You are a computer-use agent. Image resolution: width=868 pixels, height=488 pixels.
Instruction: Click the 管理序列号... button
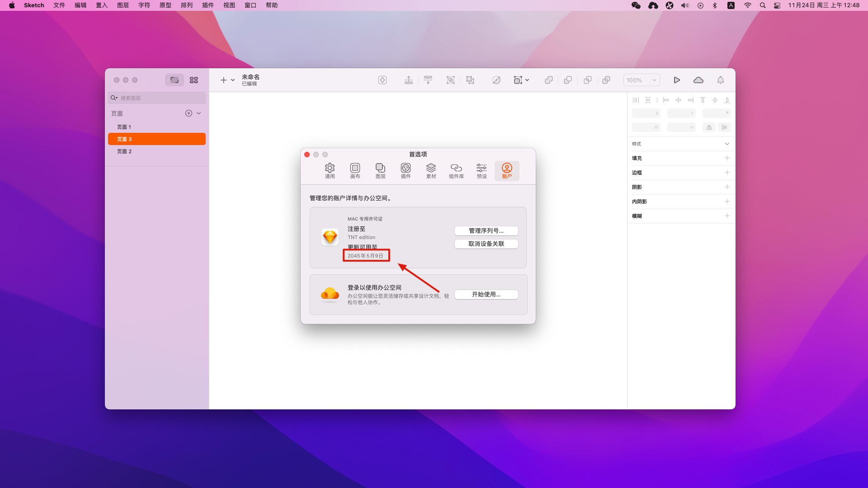click(486, 230)
